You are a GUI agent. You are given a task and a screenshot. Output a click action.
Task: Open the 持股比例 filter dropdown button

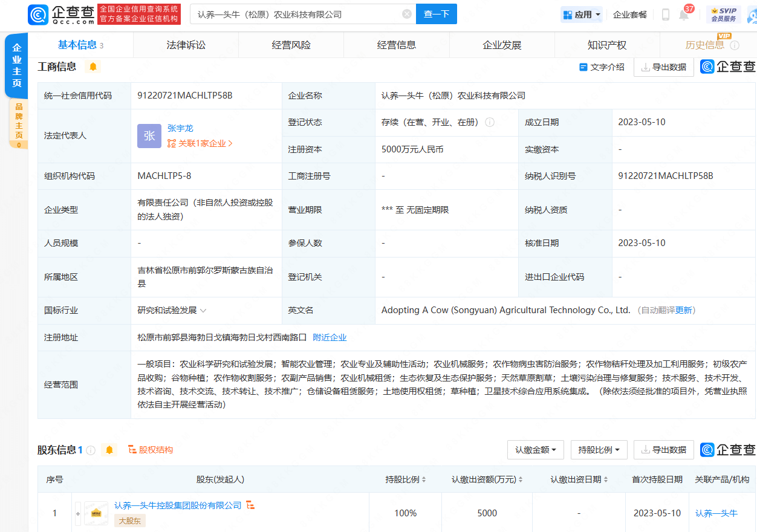click(x=599, y=450)
